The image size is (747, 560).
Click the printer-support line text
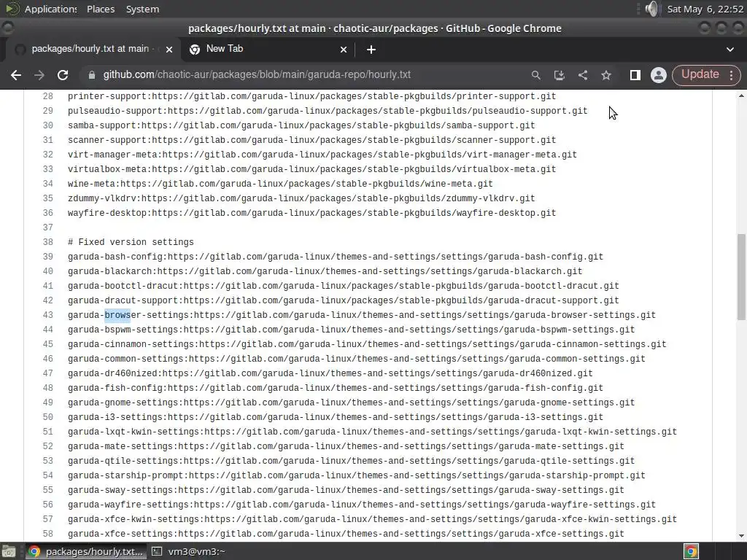(x=311, y=96)
